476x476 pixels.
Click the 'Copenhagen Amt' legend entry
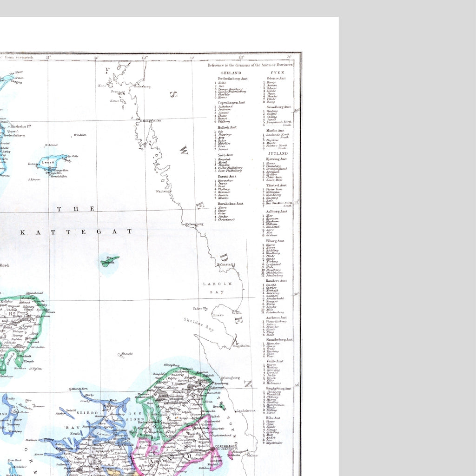point(231,103)
